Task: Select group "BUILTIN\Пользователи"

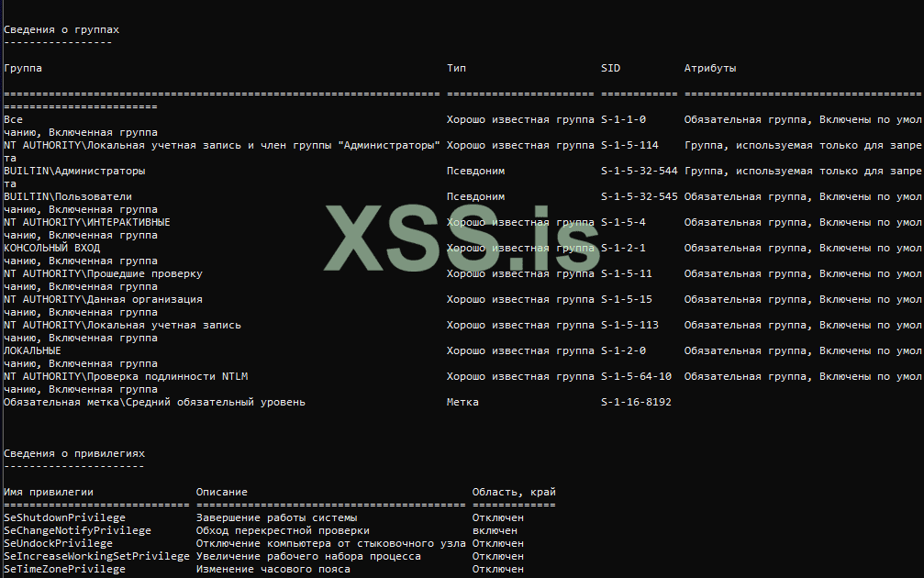Action: pos(68,196)
